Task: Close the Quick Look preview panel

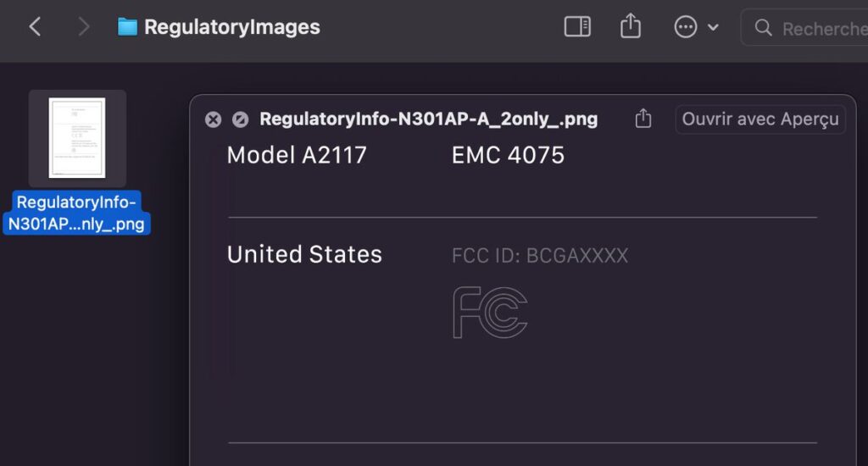Action: 213,119
